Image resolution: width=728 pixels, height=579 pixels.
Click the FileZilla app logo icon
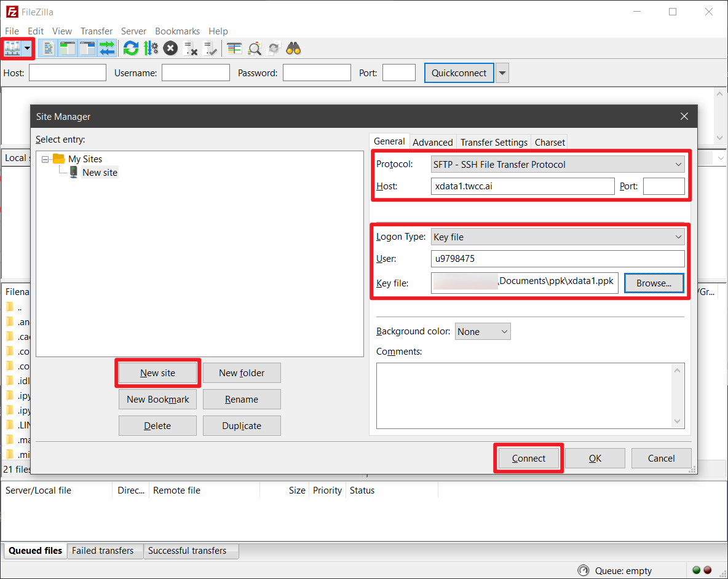tap(12, 12)
